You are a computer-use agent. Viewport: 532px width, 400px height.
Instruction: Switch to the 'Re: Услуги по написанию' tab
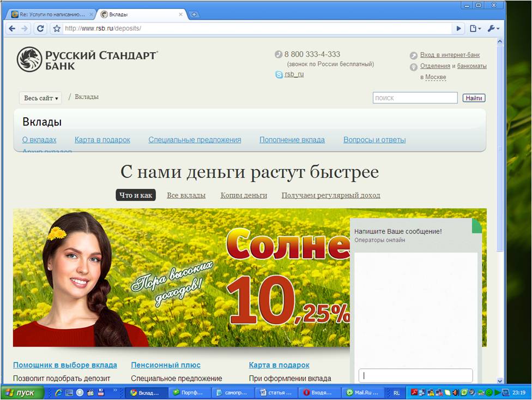click(x=52, y=15)
